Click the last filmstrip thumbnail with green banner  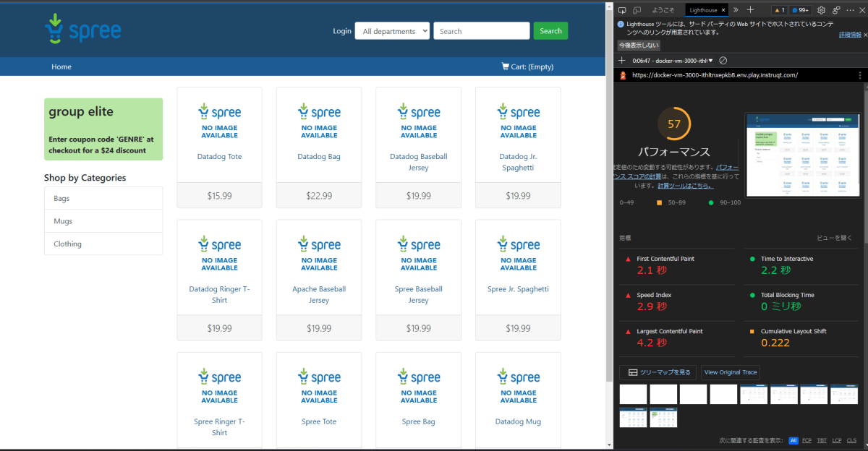tap(663, 418)
